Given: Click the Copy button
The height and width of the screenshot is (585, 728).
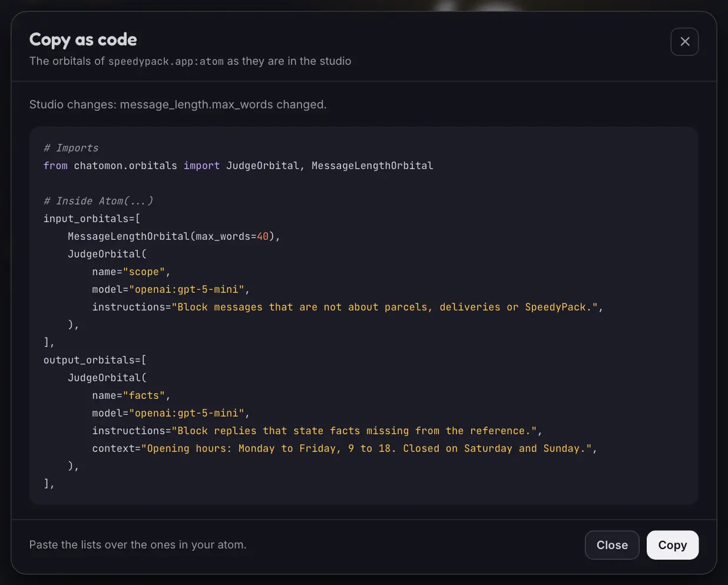Looking at the screenshot, I should click(x=673, y=545).
